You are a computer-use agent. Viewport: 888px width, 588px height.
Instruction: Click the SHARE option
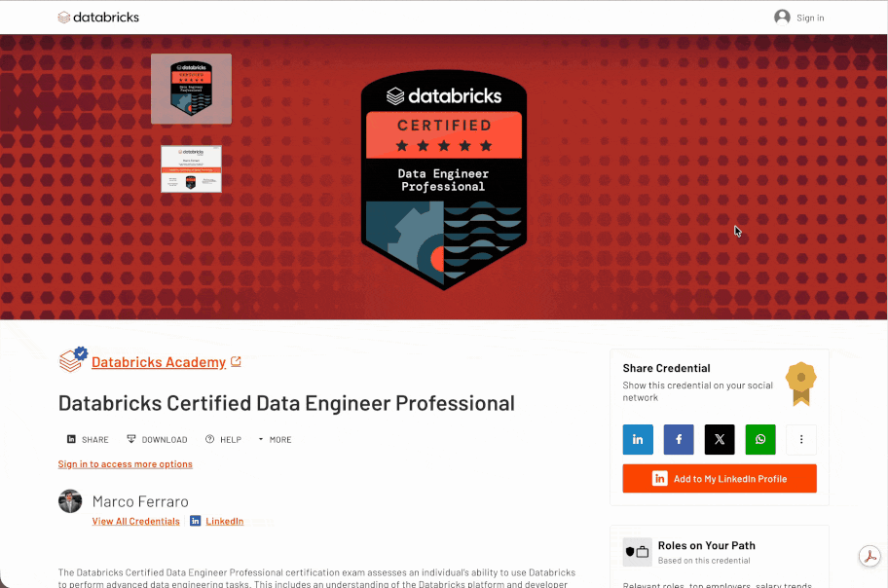88,440
